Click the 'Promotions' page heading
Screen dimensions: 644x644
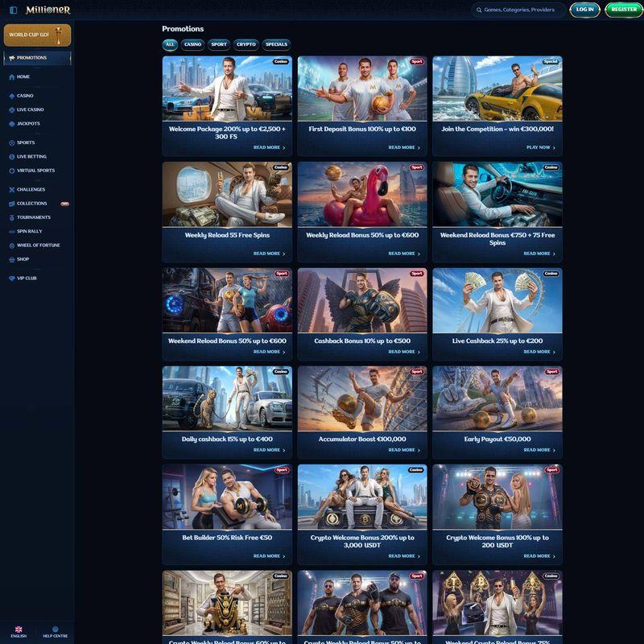point(183,29)
